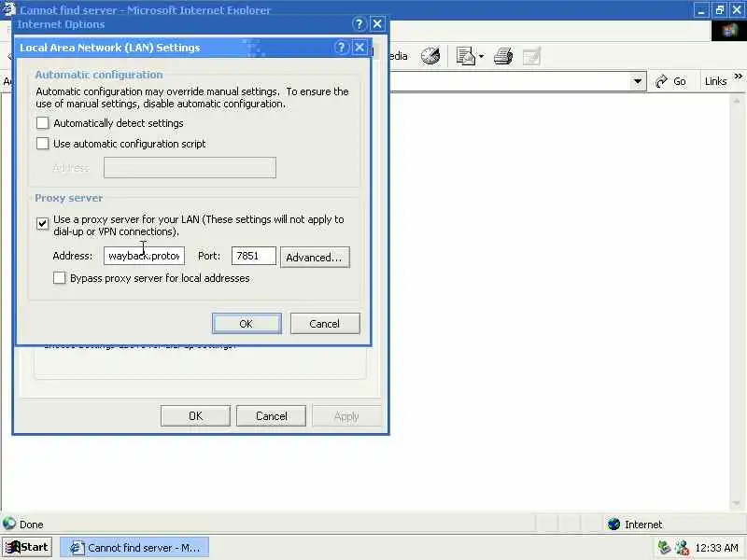Viewport: 747px width, 560px height.
Task: Click the Internet zone globe in status bar
Action: pyautogui.click(x=613, y=524)
